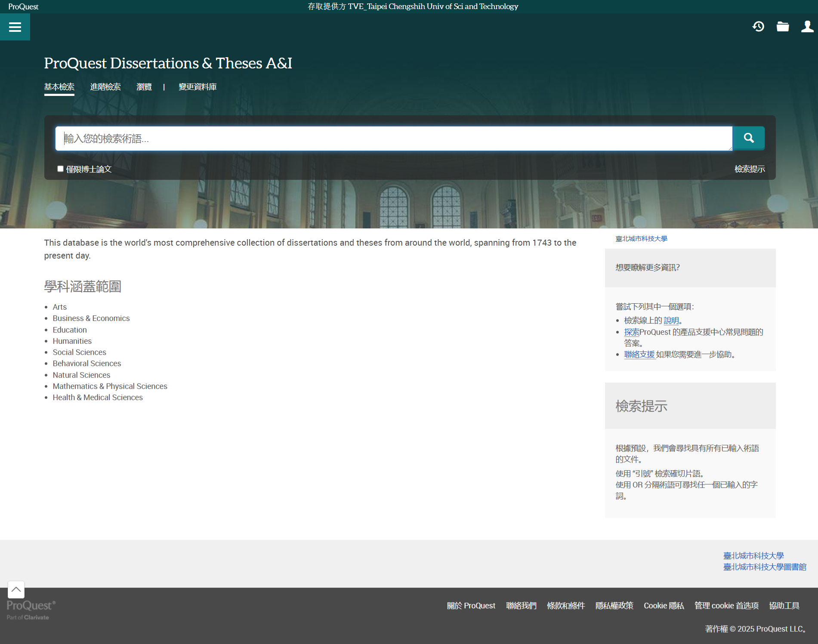Click the 著作權 © 2025 ProQuest LLC text

(x=756, y=629)
